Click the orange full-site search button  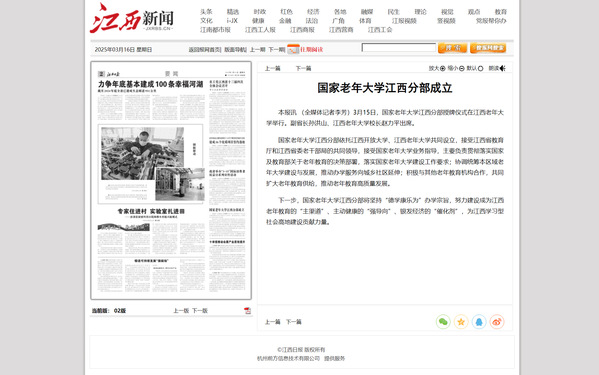[488, 48]
